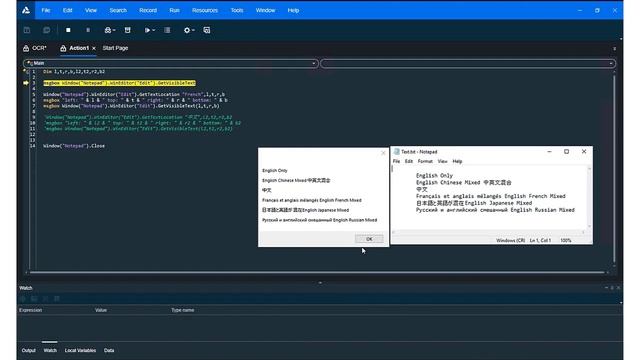Click the last toolbar window-search icon
Viewport: 640px width, 360px height.
coord(207,30)
